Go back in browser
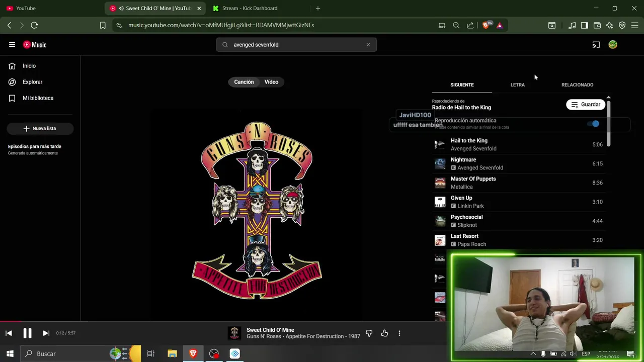644x362 pixels. tap(9, 25)
